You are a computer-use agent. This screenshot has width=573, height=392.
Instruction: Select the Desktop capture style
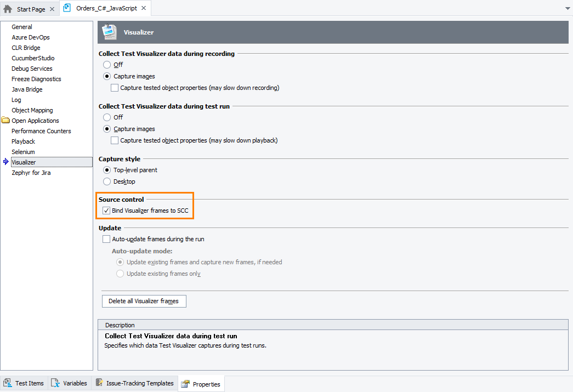point(107,181)
